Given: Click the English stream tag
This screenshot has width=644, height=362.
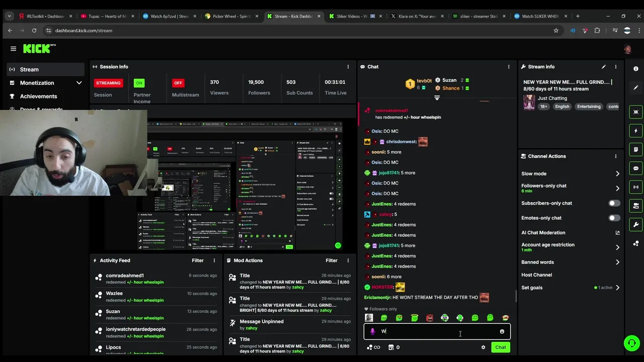Looking at the screenshot, I should click(x=562, y=107).
